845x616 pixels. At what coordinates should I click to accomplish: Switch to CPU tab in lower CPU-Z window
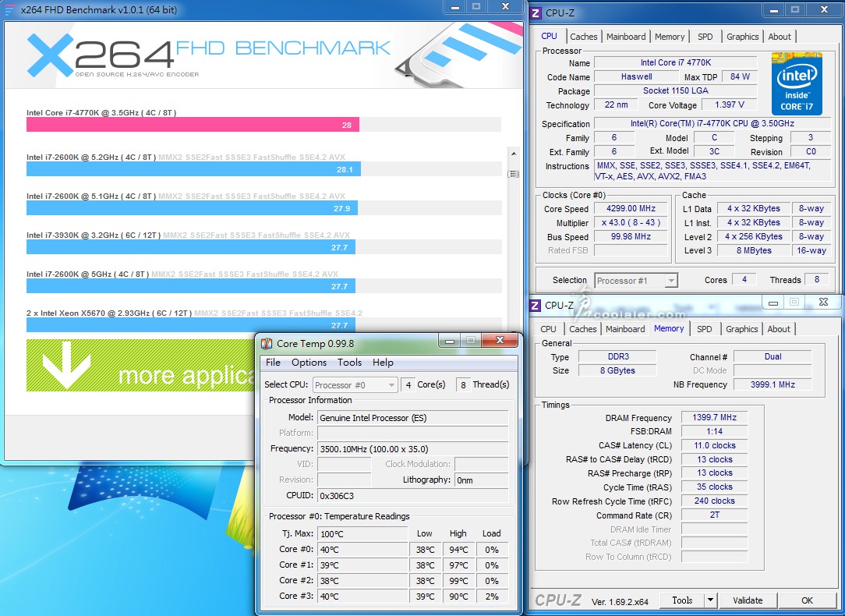(548, 329)
